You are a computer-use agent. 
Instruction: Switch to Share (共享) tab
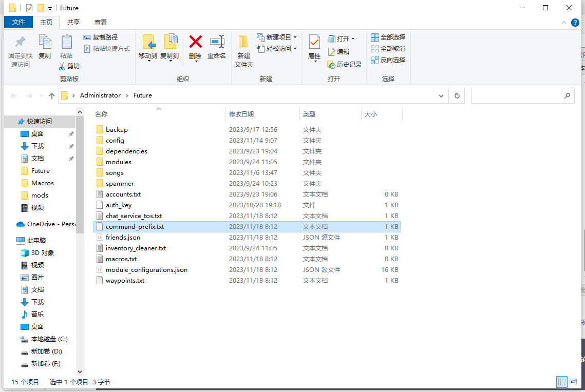(x=73, y=23)
